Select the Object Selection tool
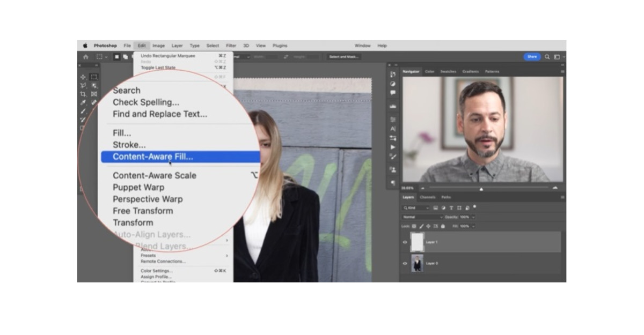This screenshot has width=644, height=335. click(x=94, y=85)
